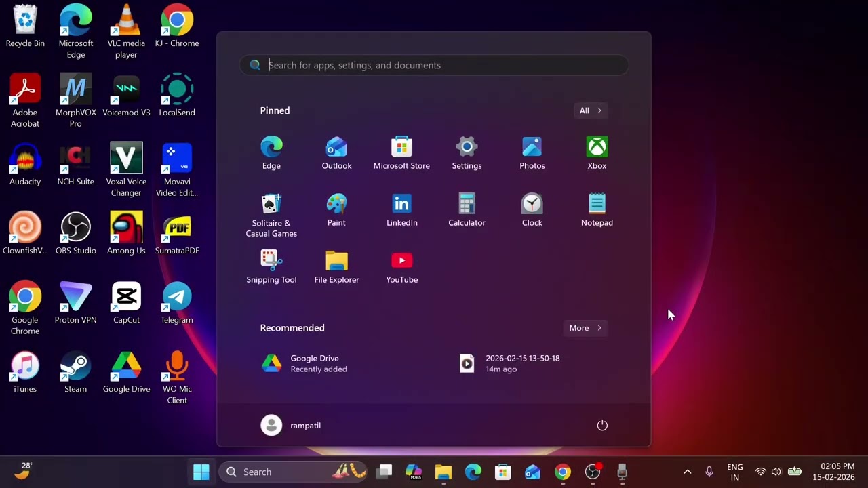Select the NCH Suite desktop shortcut
Screen dimensions: 868x488
tap(75, 165)
